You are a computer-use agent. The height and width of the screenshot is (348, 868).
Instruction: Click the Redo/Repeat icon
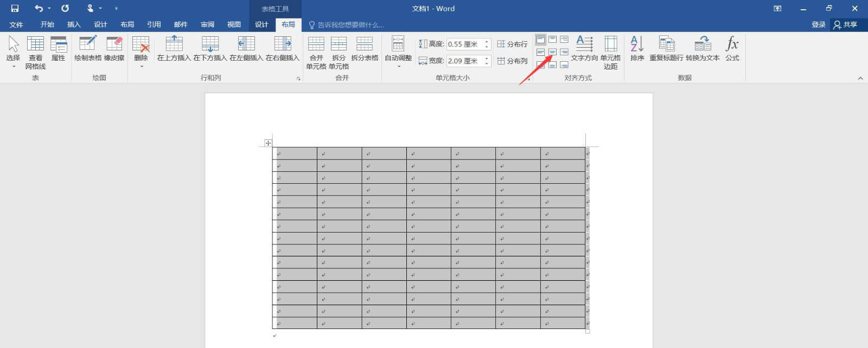click(x=65, y=8)
